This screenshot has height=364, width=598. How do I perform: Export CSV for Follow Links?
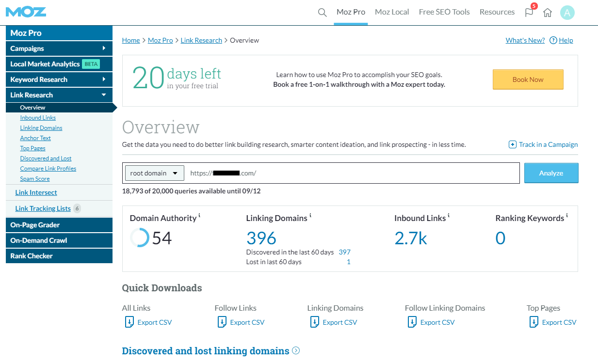(x=247, y=322)
